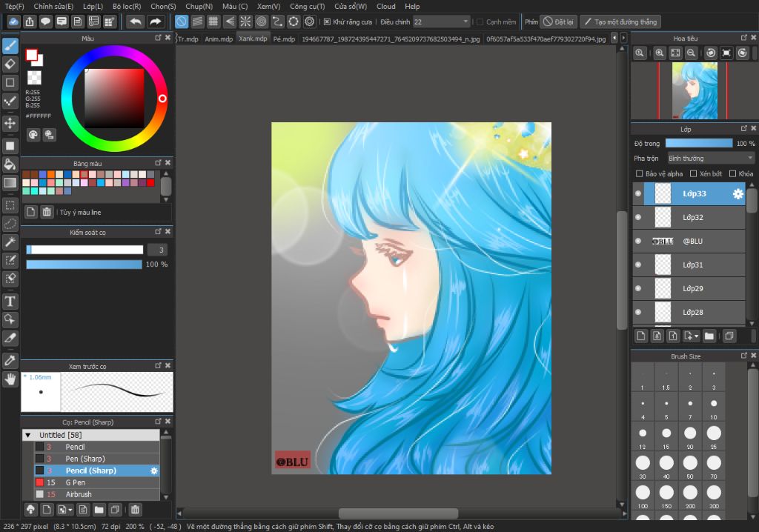
Task: Click the layer Độ trong opacity slider
Action: [x=699, y=143]
